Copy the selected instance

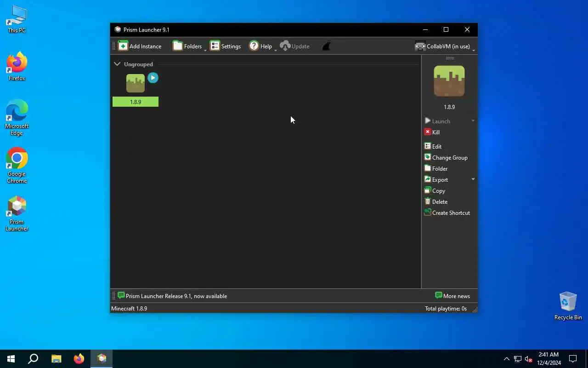click(x=435, y=190)
